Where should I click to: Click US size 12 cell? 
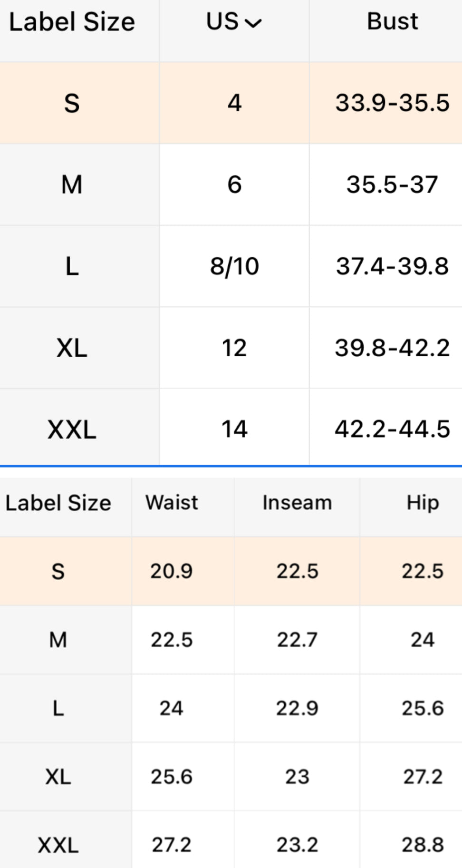234,348
